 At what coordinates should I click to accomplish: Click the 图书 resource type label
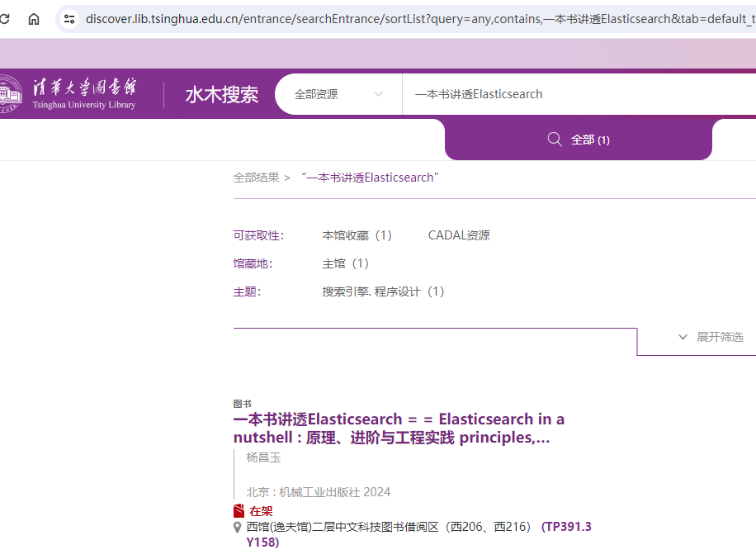[243, 404]
